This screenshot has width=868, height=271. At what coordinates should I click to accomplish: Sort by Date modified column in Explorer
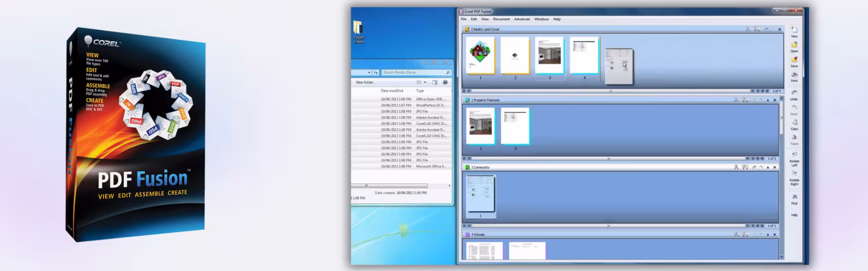pos(392,91)
